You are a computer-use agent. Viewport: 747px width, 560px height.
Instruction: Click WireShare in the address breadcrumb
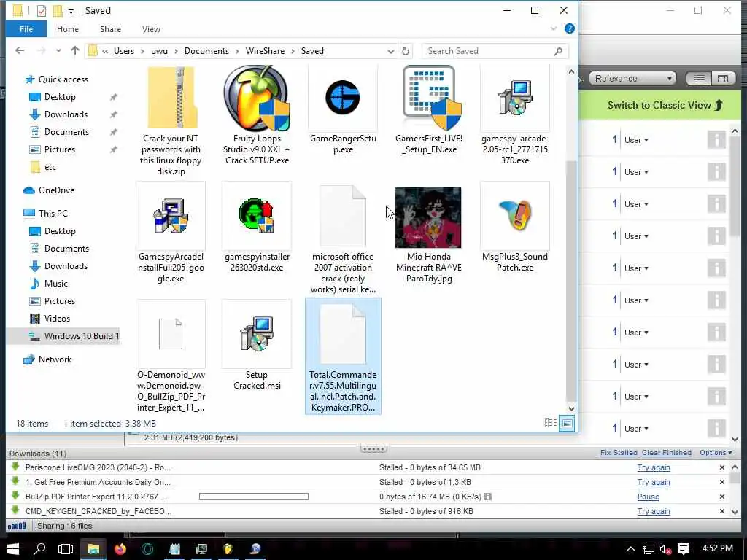pos(265,51)
